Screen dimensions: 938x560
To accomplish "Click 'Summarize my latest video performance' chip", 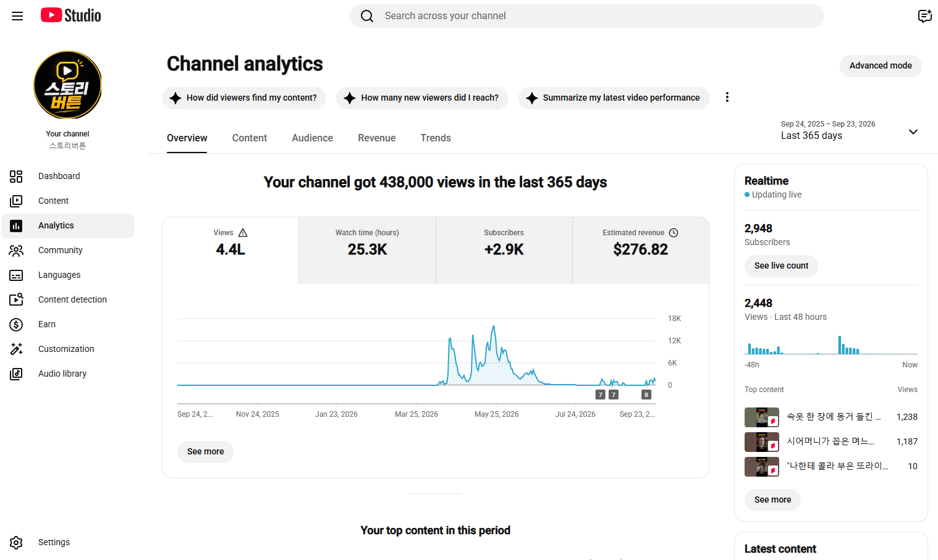I will coord(614,98).
